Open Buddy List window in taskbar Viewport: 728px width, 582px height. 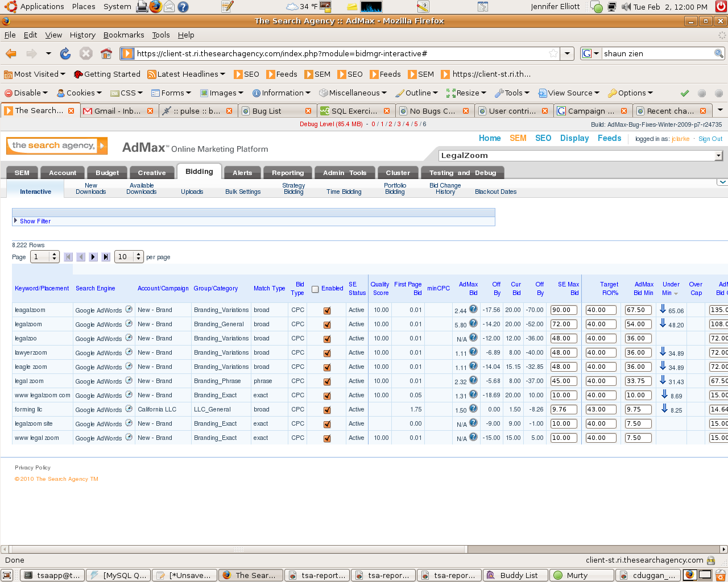[515, 575]
